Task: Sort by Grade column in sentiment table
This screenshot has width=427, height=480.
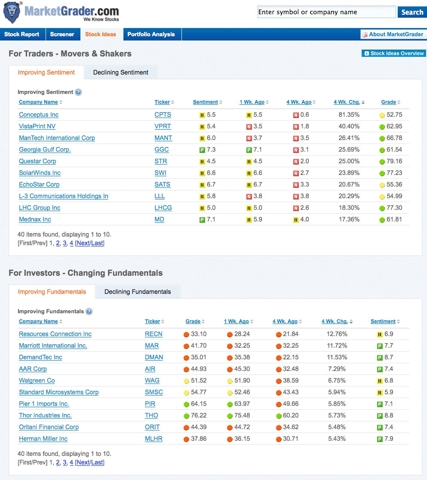Action: [x=389, y=102]
